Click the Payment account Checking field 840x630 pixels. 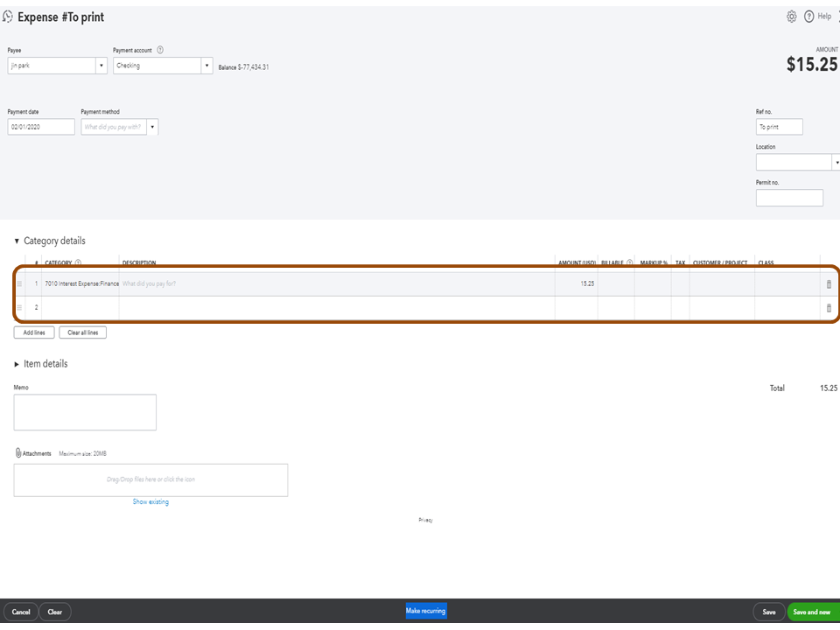[157, 66]
